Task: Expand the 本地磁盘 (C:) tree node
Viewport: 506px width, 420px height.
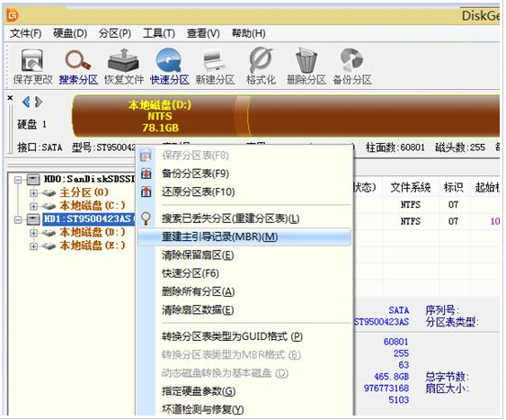Action: [x=33, y=206]
